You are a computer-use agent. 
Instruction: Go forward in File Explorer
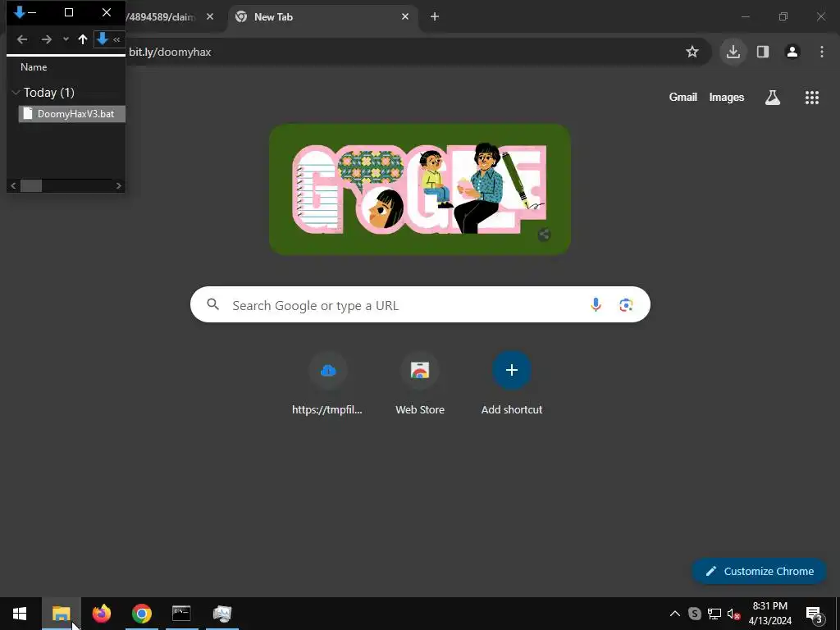click(x=47, y=39)
